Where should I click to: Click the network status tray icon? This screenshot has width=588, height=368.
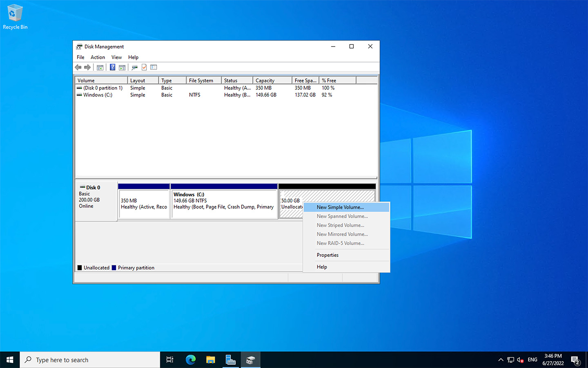click(x=510, y=360)
